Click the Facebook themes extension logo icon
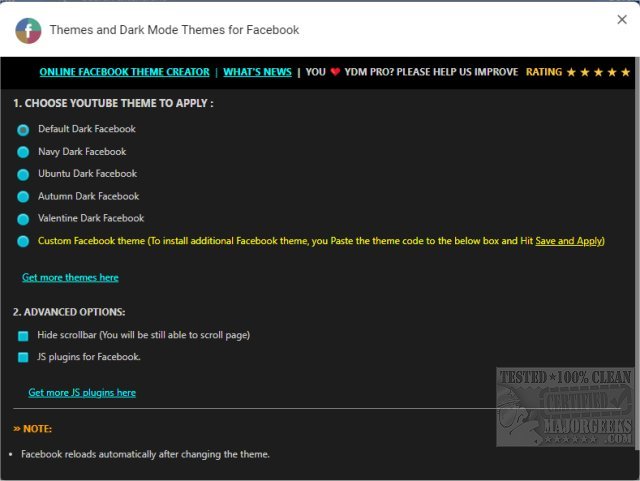This screenshot has width=640, height=481. tap(28, 31)
